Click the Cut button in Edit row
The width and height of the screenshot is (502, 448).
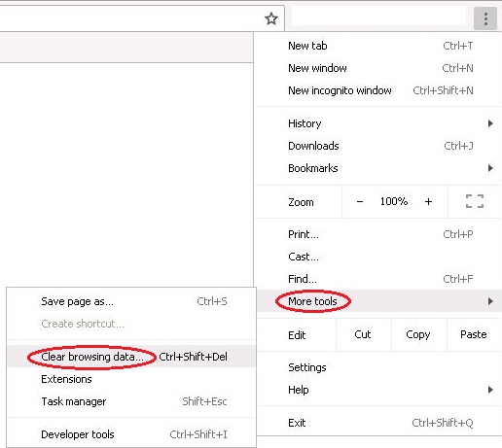tap(363, 334)
